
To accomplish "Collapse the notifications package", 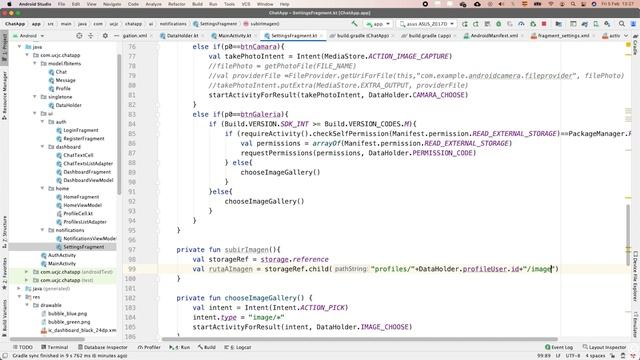I will click(42, 230).
